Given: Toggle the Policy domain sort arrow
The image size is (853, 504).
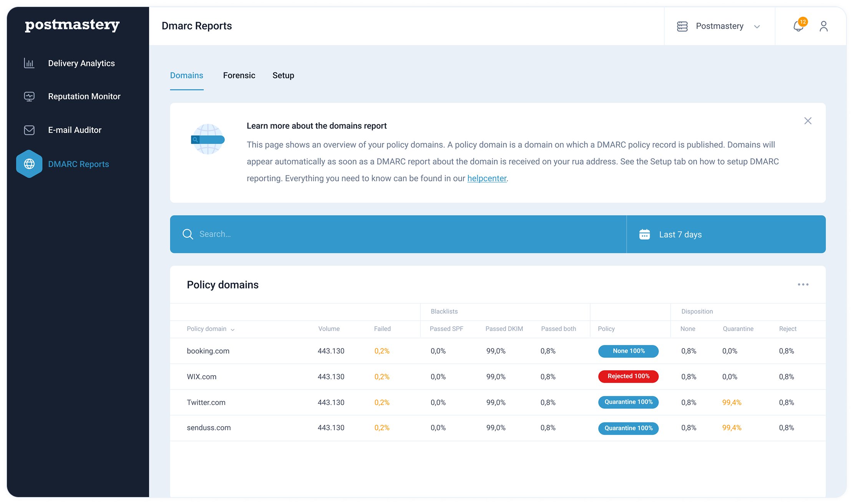Looking at the screenshot, I should (232, 329).
